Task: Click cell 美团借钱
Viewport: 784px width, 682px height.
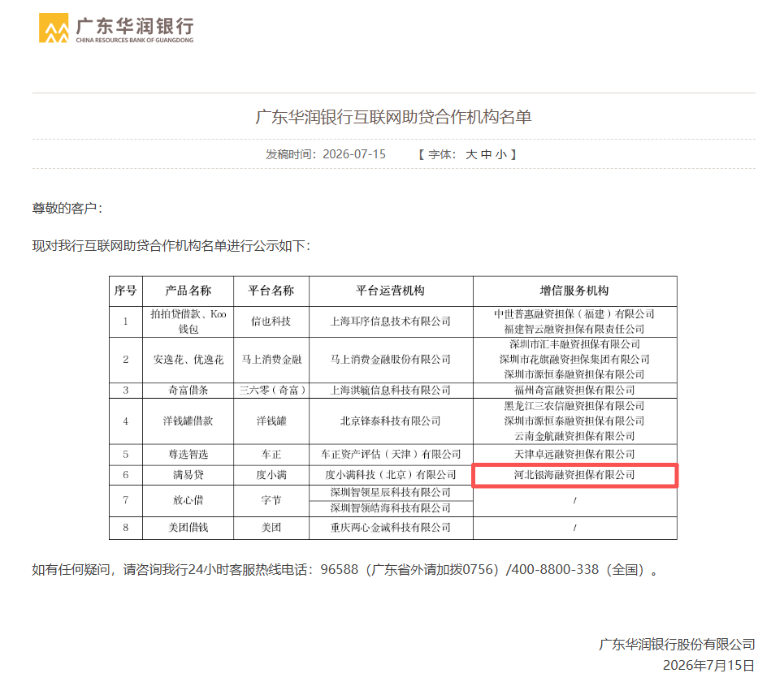Action: point(188,528)
